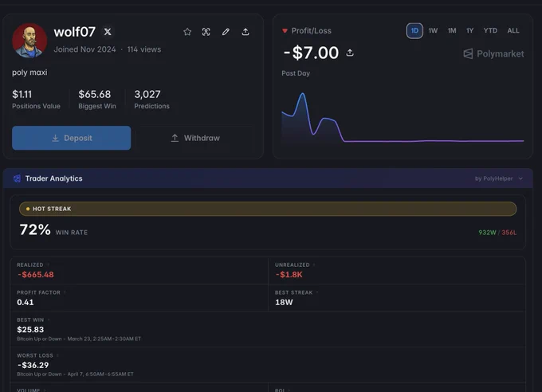Click the red 356L losses count
Viewport: 542px width, 392px height.
(509, 233)
